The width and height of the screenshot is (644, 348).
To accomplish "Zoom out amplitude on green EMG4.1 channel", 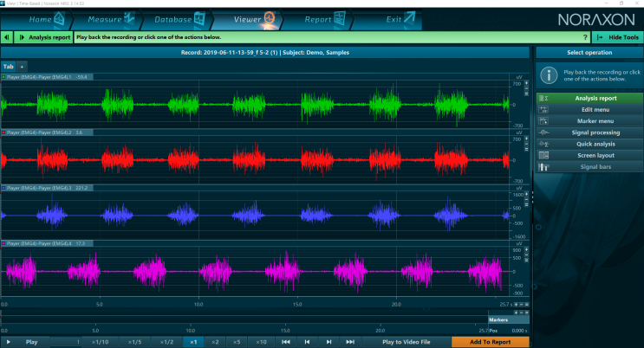I will (526, 88).
